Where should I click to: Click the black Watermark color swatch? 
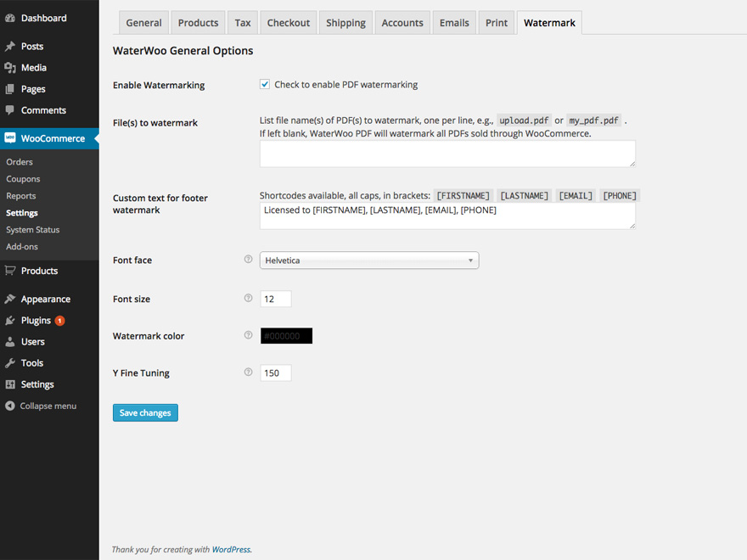286,336
